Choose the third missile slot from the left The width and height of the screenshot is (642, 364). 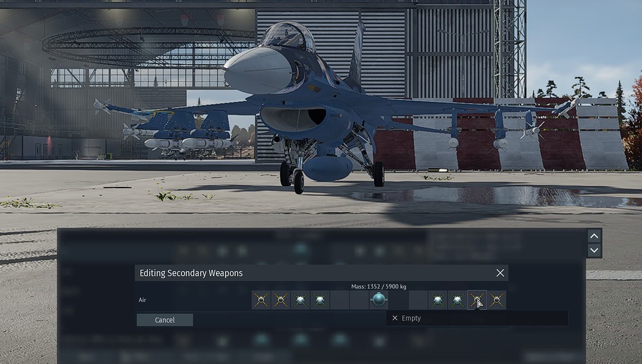(300, 300)
